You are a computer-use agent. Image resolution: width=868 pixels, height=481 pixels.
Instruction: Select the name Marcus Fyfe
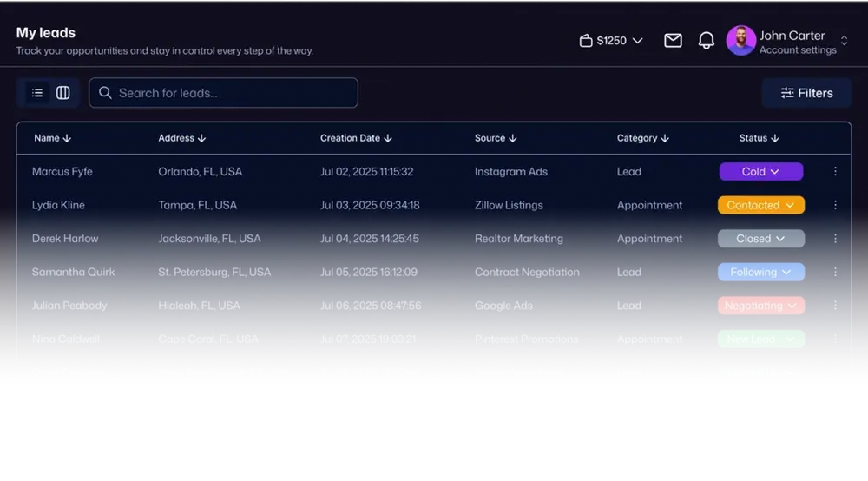(x=62, y=172)
